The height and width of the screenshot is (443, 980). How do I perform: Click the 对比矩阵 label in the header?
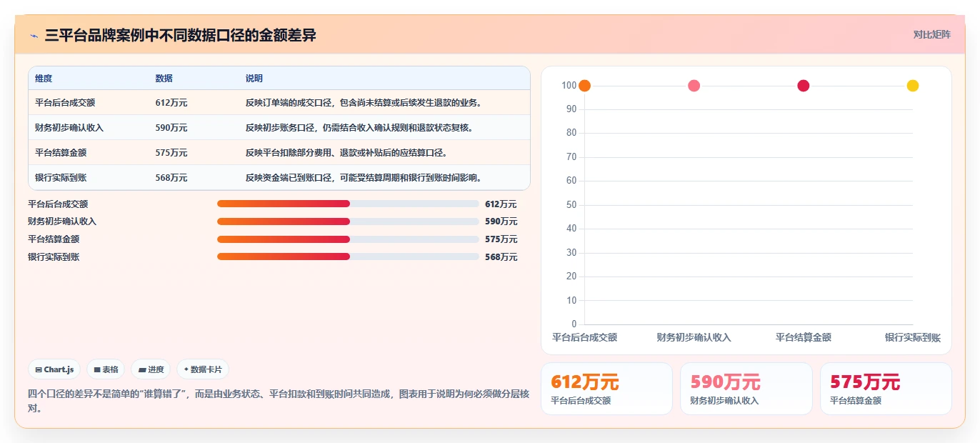[x=932, y=34]
